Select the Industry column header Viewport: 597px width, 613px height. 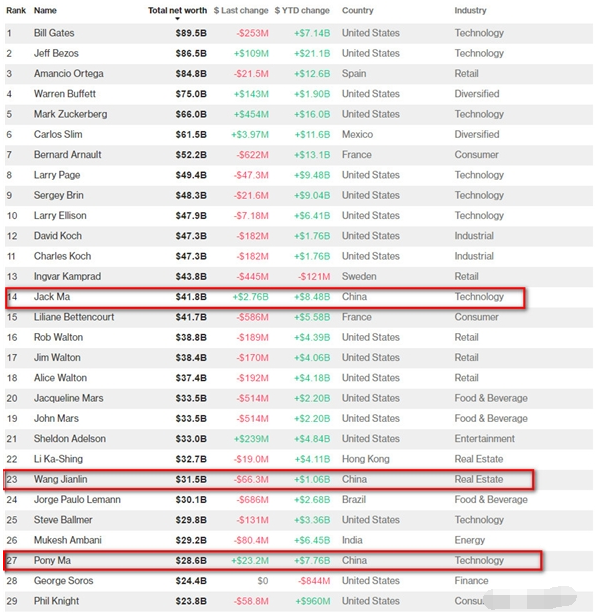[470, 11]
